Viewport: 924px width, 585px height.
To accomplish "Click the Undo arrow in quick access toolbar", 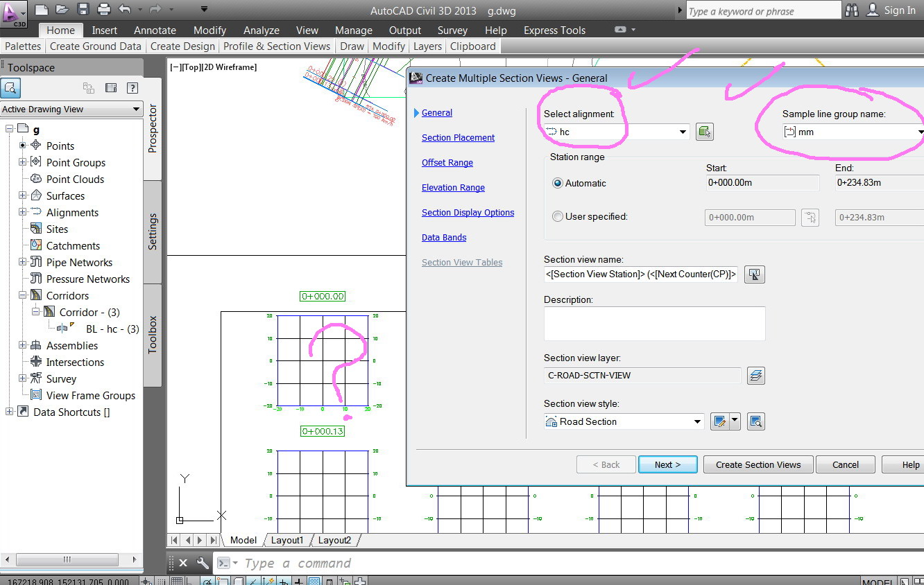I will pyautogui.click(x=124, y=10).
